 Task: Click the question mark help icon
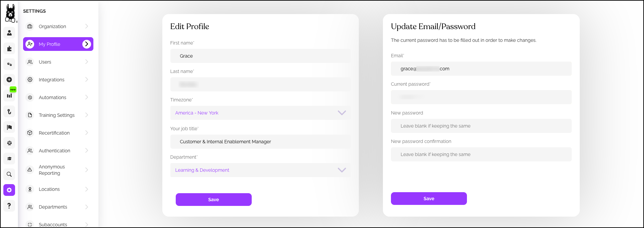click(9, 206)
